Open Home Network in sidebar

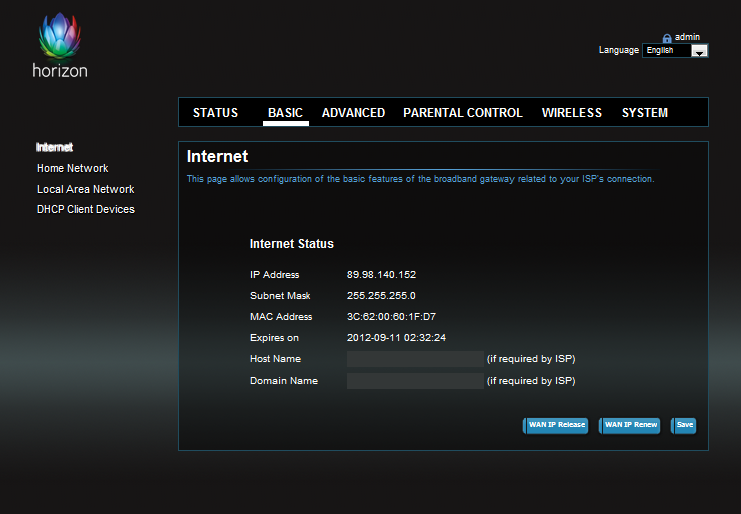point(73,168)
